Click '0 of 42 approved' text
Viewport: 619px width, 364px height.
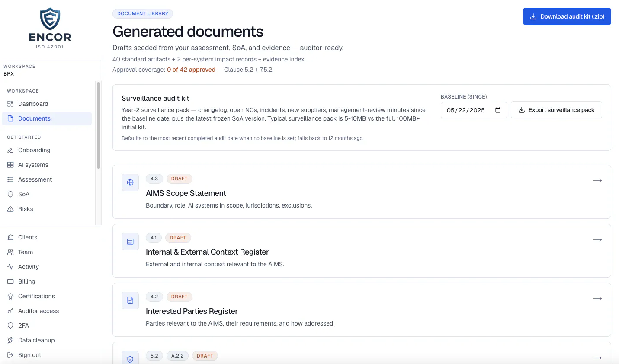coord(191,70)
